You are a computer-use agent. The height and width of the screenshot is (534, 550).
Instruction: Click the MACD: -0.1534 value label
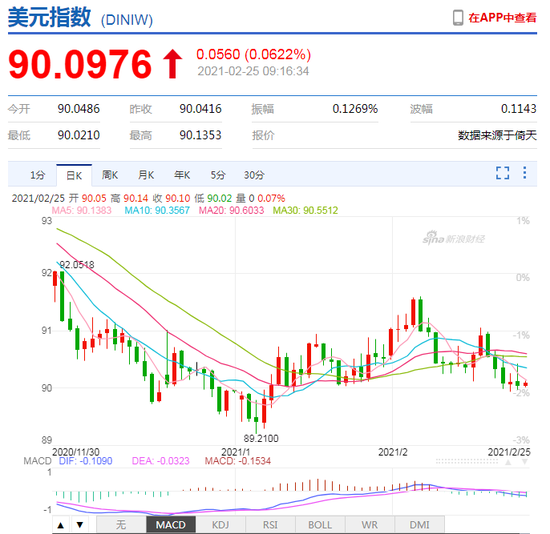238,461
